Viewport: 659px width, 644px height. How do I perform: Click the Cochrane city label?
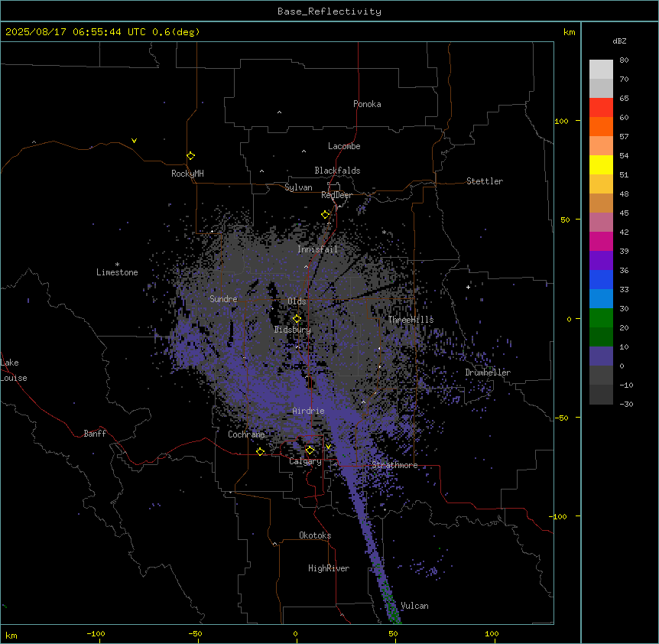[246, 434]
